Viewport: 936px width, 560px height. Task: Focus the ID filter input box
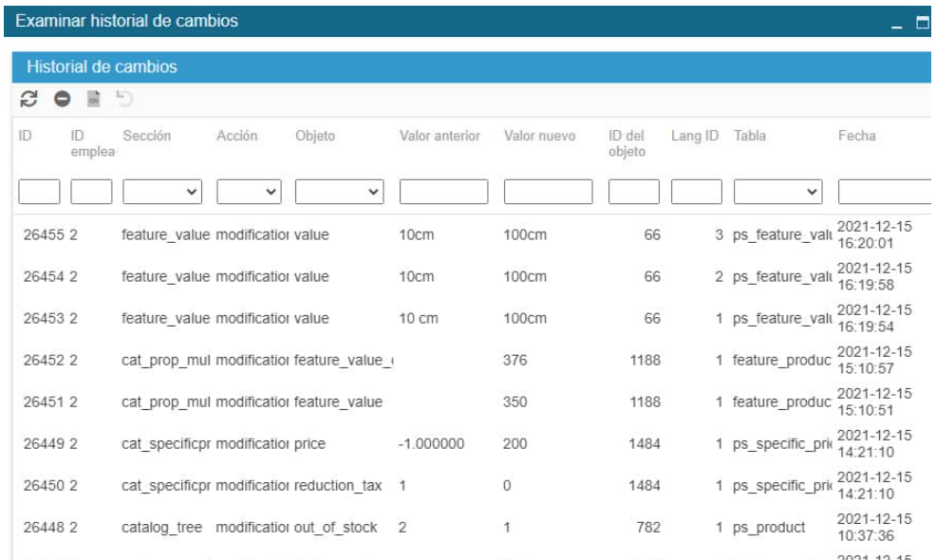click(x=40, y=193)
